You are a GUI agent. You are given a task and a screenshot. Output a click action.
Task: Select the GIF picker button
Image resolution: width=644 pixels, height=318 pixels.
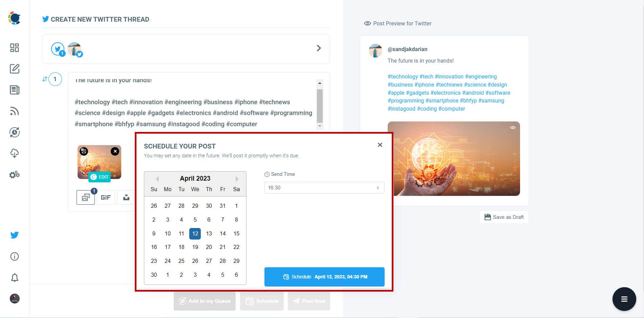[106, 197]
